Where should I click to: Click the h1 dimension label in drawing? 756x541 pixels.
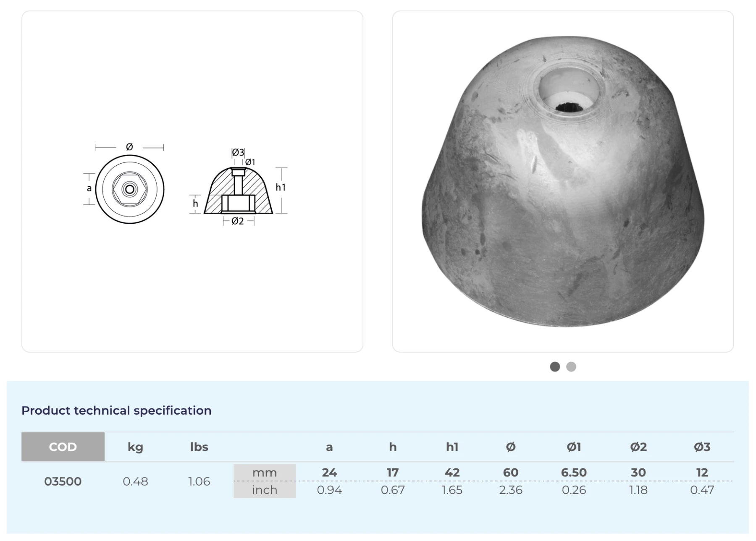[x=281, y=187]
